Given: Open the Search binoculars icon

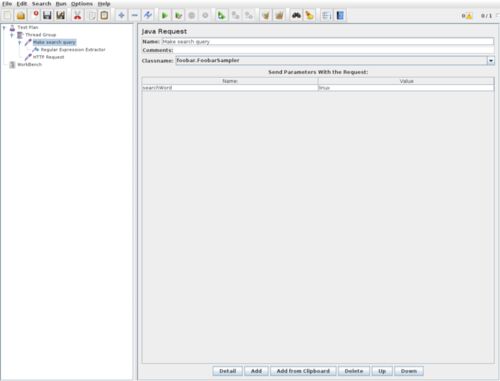Looking at the screenshot, I should [296, 15].
